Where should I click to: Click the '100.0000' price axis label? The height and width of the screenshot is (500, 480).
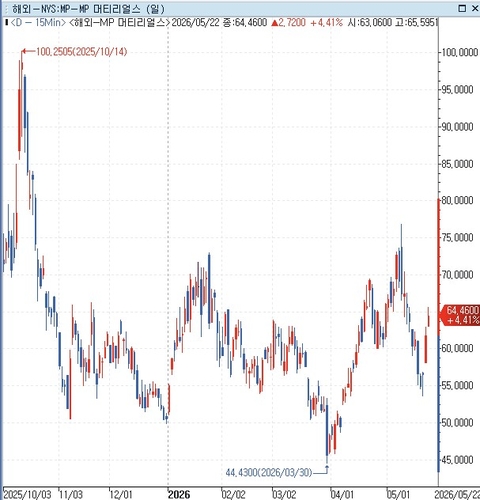(x=459, y=52)
